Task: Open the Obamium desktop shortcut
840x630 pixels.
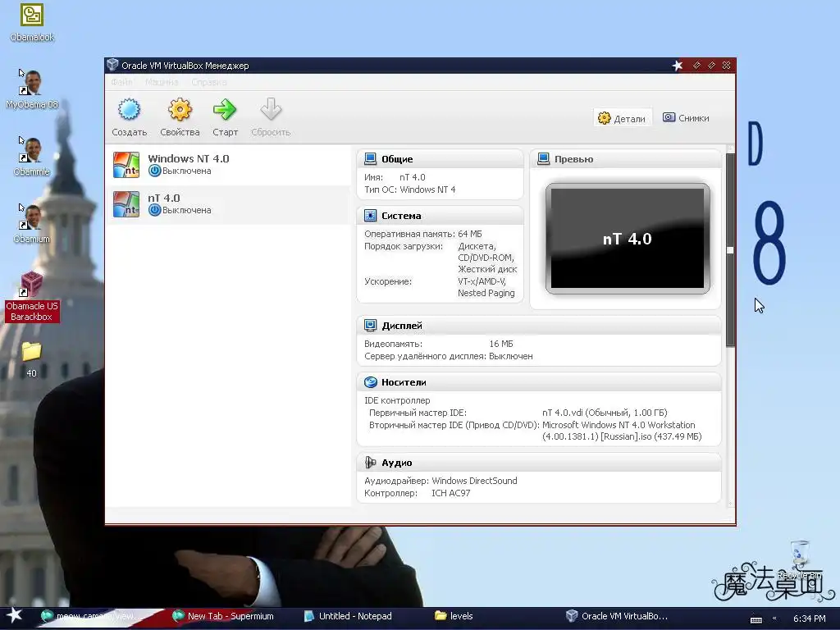Action: pyautogui.click(x=32, y=224)
